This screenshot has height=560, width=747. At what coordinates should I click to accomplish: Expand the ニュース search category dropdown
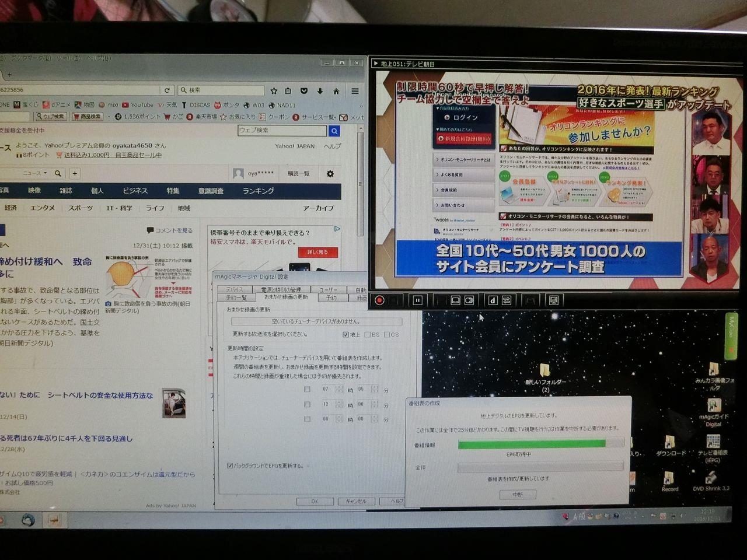pos(35,173)
